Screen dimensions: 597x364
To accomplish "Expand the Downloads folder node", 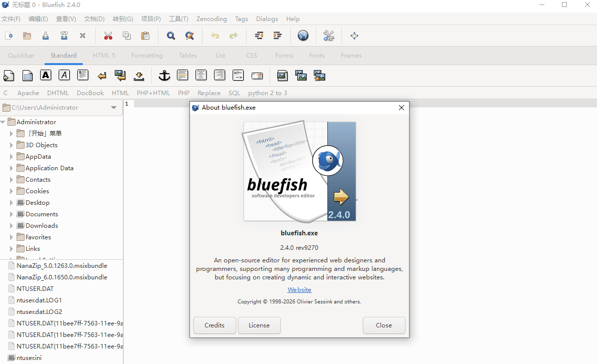I will [12, 226].
